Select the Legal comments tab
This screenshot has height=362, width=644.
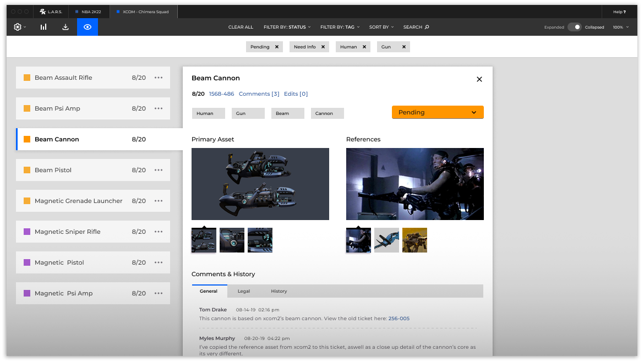coord(243,291)
